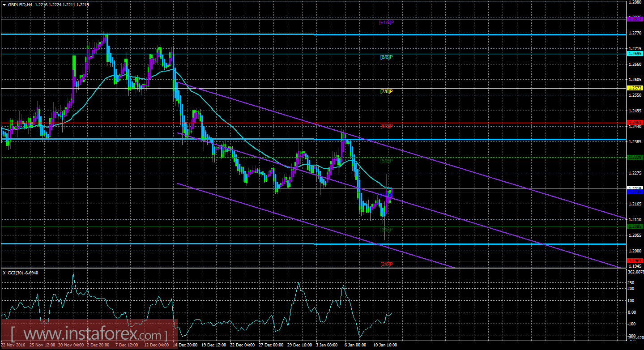This screenshot has width=644, height=350.
Task: Click the 1.2275 price axis value
Action: point(635,173)
